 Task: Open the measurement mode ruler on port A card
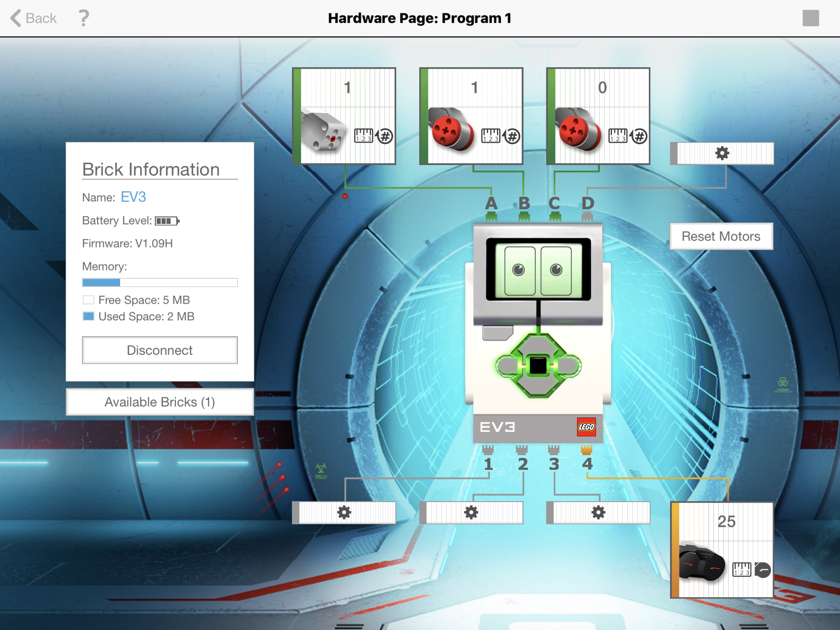[x=363, y=136]
